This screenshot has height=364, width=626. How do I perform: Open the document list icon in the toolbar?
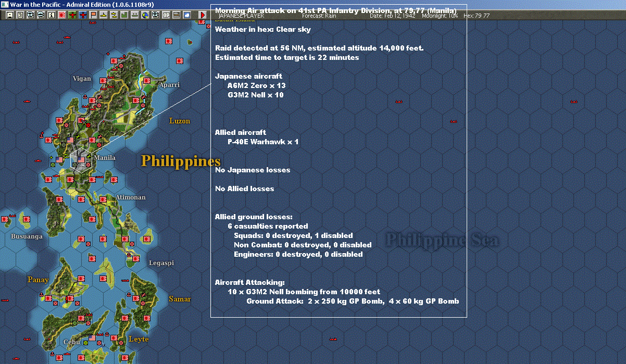(x=20, y=15)
